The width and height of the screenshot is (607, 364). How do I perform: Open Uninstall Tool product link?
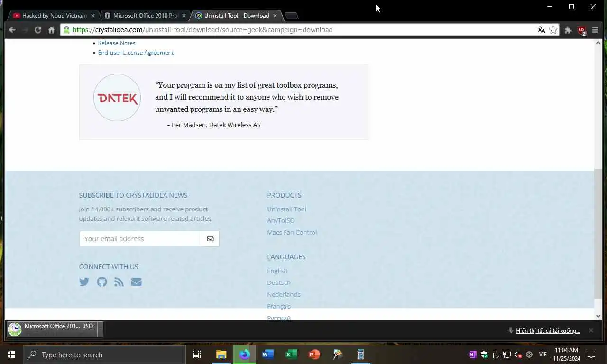(286, 209)
